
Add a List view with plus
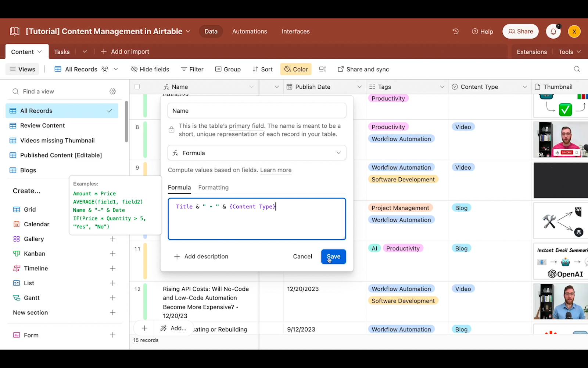(x=113, y=283)
